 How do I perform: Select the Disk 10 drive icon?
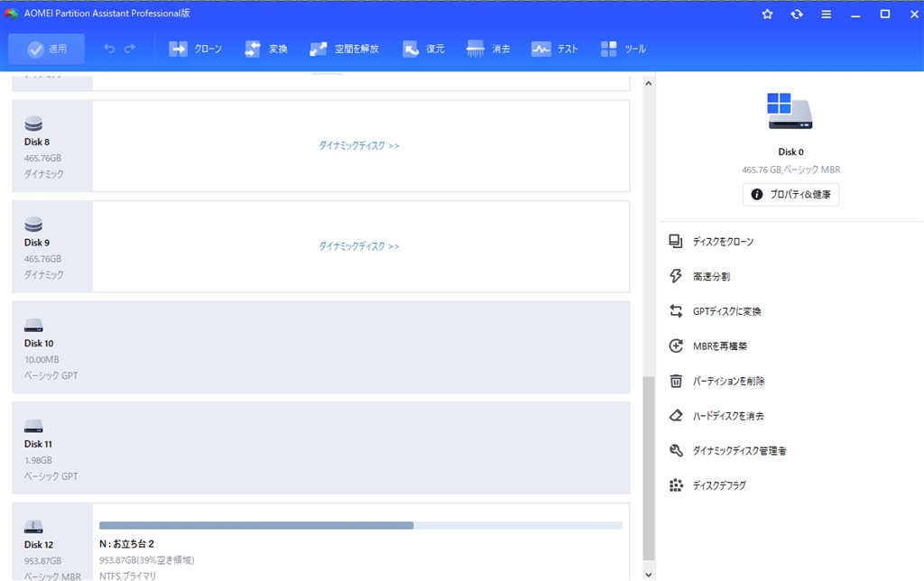pos(33,326)
